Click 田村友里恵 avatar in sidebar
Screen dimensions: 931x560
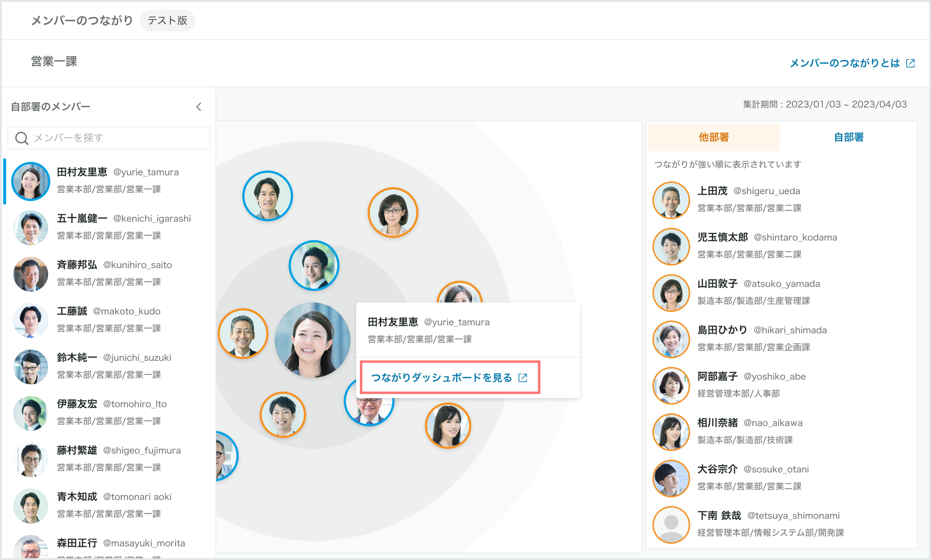31,182
